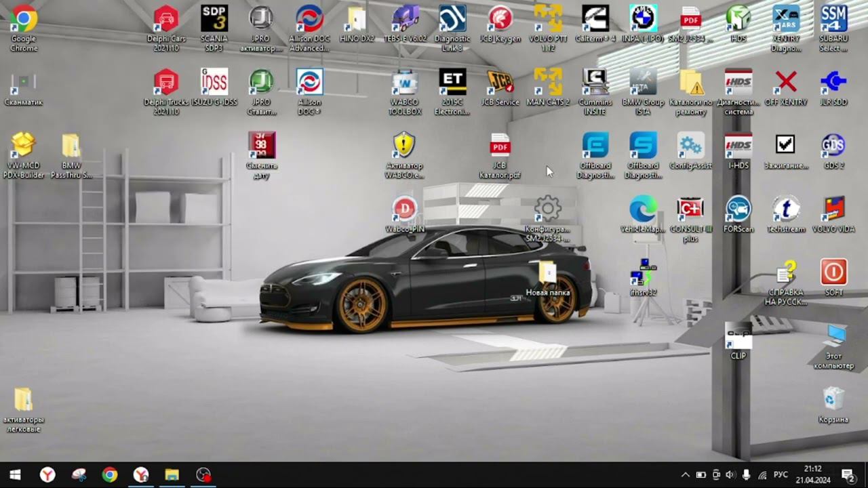
Task: Select Новая папка folder
Action: [548, 278]
